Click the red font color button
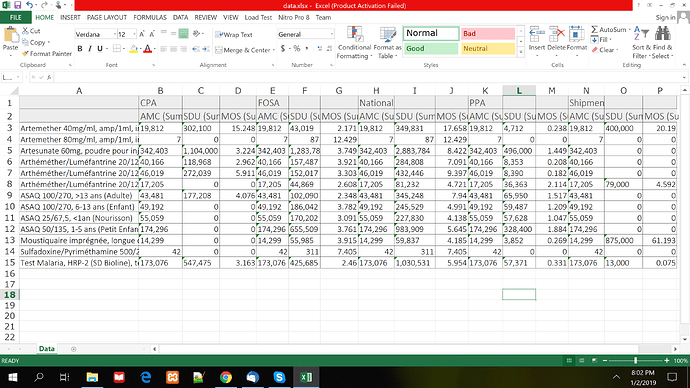Viewport: 690px width, 388px height. (x=147, y=49)
